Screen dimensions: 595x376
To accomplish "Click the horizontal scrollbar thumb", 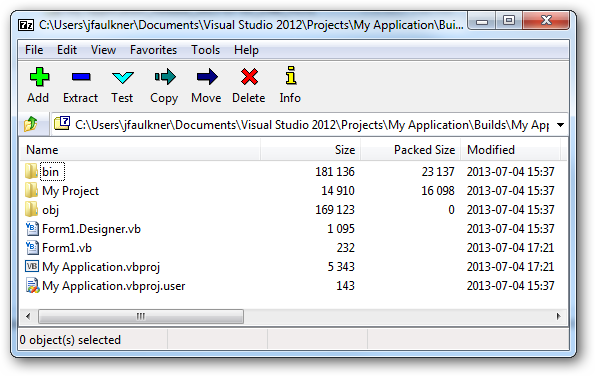I will (141, 316).
